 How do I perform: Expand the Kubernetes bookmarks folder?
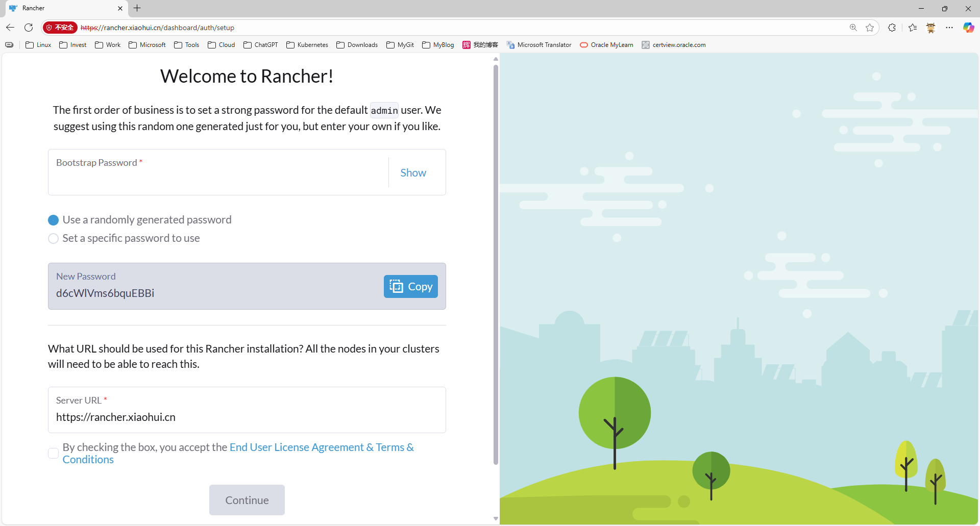[307, 45]
